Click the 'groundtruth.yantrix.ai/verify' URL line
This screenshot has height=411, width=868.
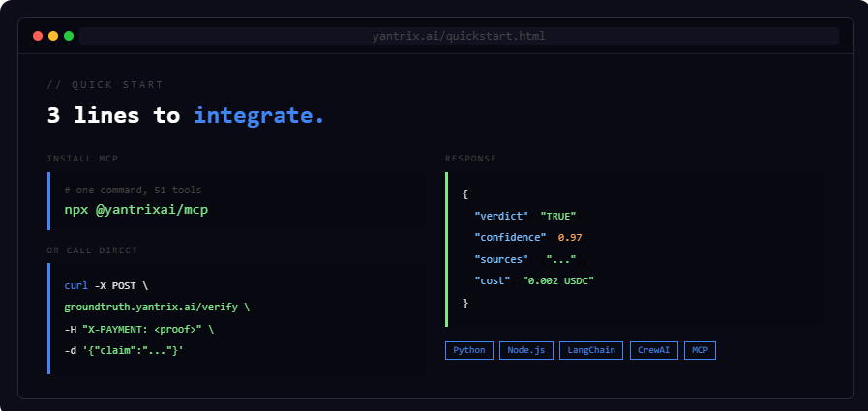tap(157, 307)
